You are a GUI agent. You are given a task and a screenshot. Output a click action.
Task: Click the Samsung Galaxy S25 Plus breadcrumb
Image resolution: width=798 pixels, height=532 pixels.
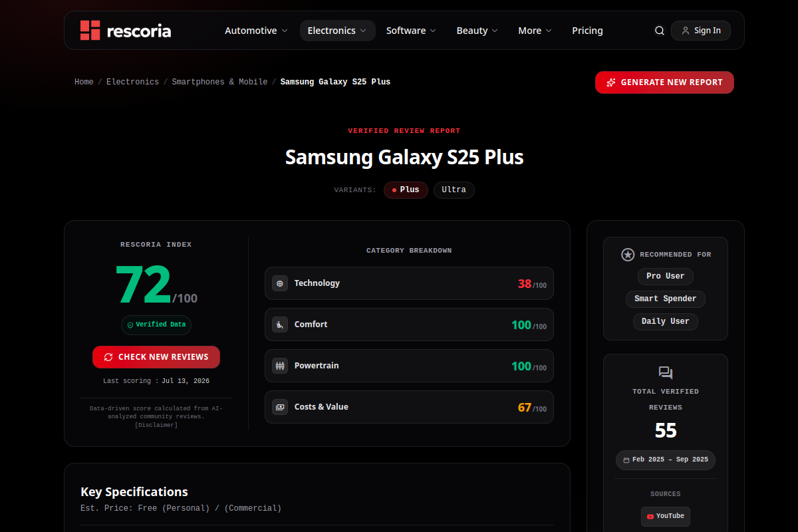tap(335, 82)
